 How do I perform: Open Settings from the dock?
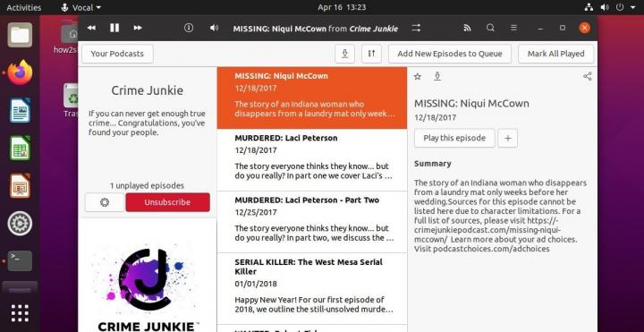pyautogui.click(x=20, y=224)
